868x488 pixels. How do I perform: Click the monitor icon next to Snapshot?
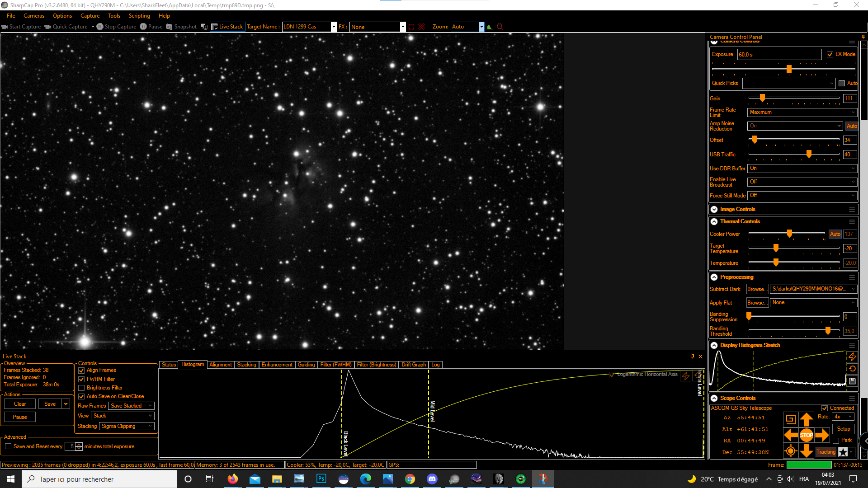click(204, 27)
